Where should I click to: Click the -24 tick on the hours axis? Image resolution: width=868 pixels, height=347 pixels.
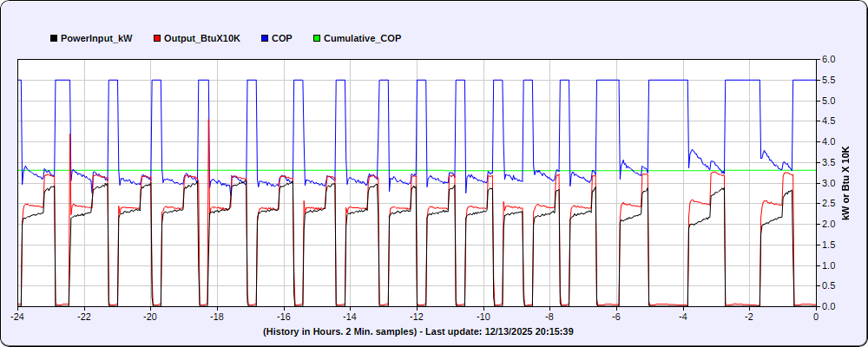click(x=17, y=317)
